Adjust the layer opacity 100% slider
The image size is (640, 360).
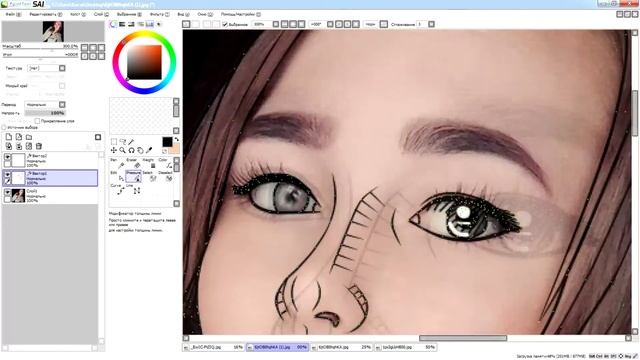pos(45,113)
